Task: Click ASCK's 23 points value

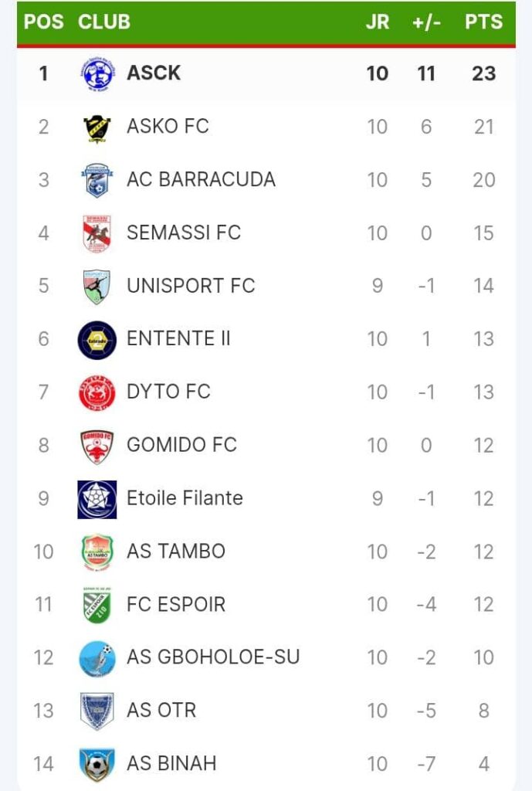Action: 483,73
